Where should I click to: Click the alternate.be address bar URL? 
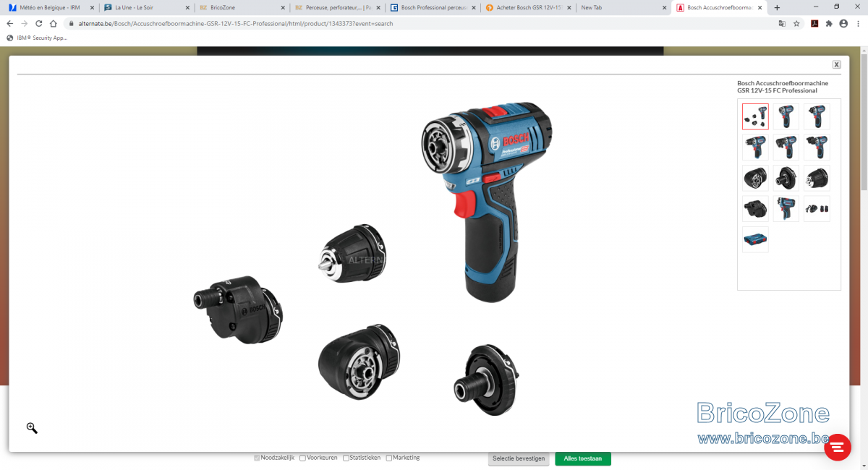click(236, 23)
